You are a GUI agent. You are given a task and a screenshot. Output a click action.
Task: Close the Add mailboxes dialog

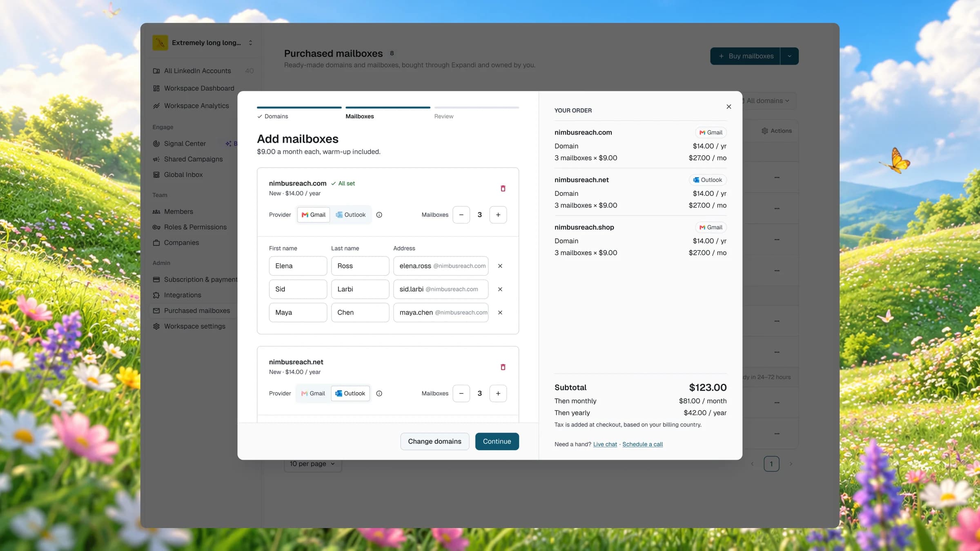[x=729, y=107]
